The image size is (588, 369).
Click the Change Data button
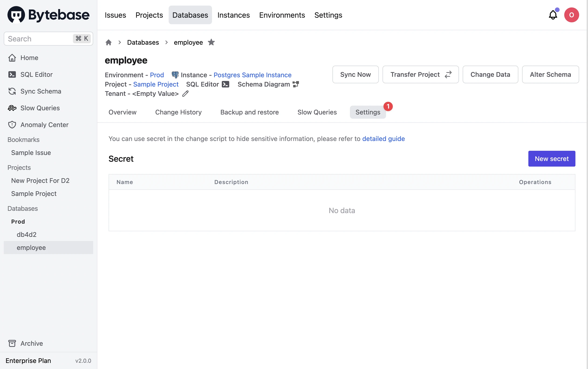490,74
